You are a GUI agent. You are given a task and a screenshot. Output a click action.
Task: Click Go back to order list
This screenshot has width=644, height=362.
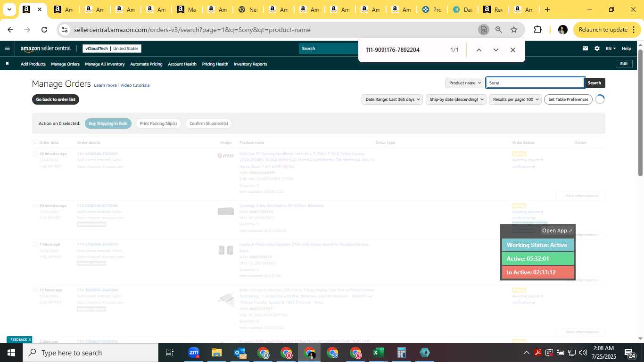[x=56, y=99]
